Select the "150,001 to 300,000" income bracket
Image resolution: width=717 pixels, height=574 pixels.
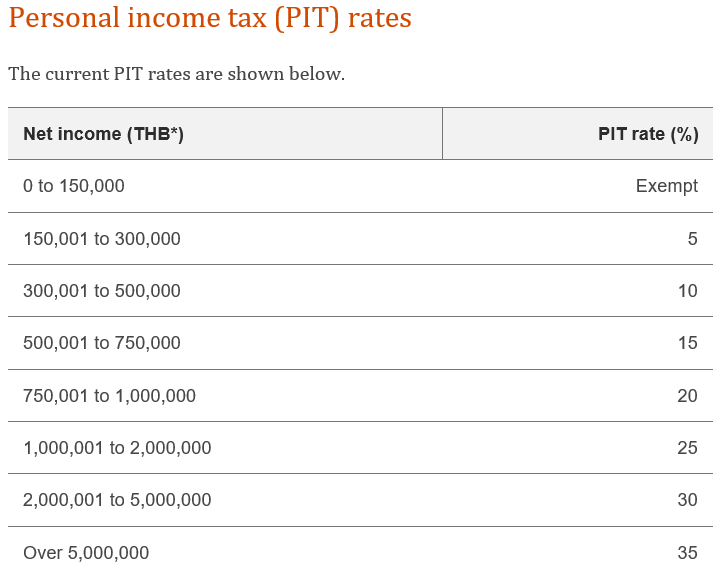point(102,239)
